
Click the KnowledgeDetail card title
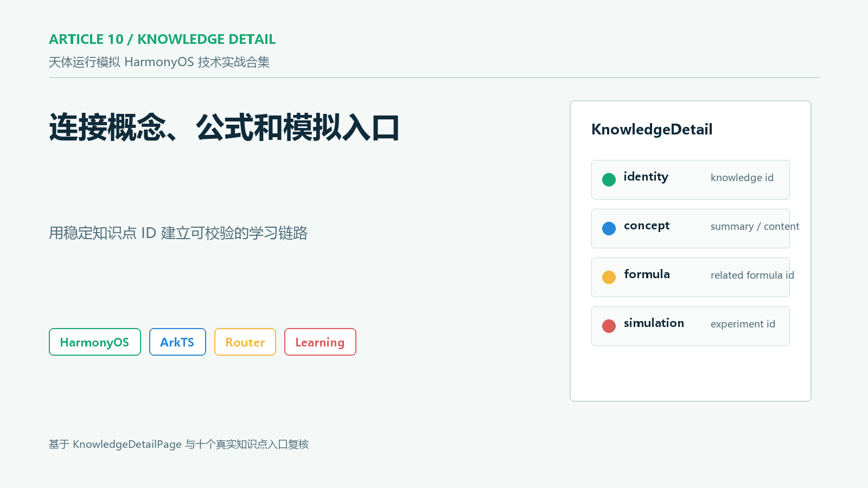pos(652,130)
